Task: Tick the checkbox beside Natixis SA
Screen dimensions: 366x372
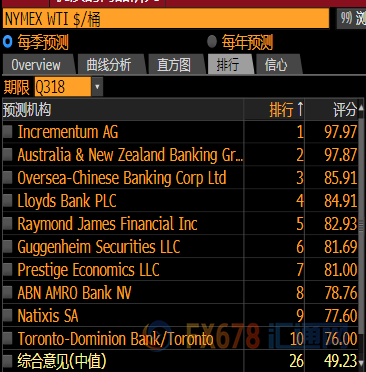Action: 7,316
